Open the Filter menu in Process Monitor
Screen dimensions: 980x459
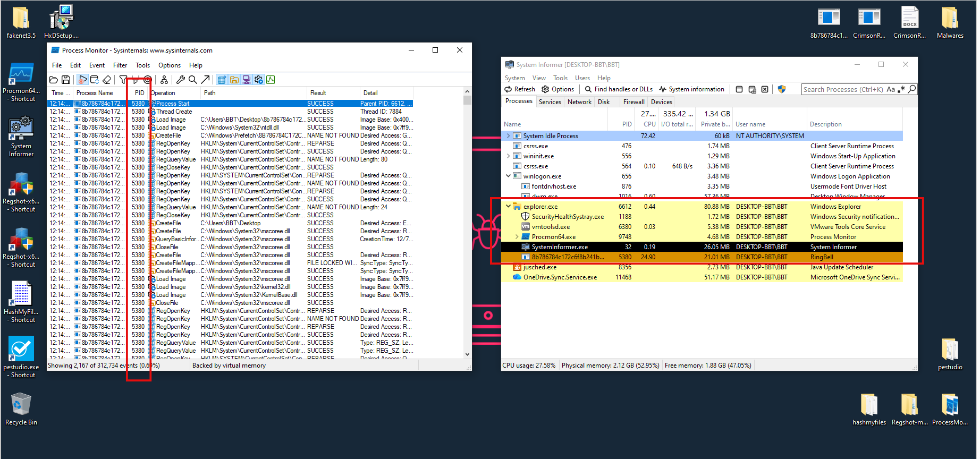[120, 65]
